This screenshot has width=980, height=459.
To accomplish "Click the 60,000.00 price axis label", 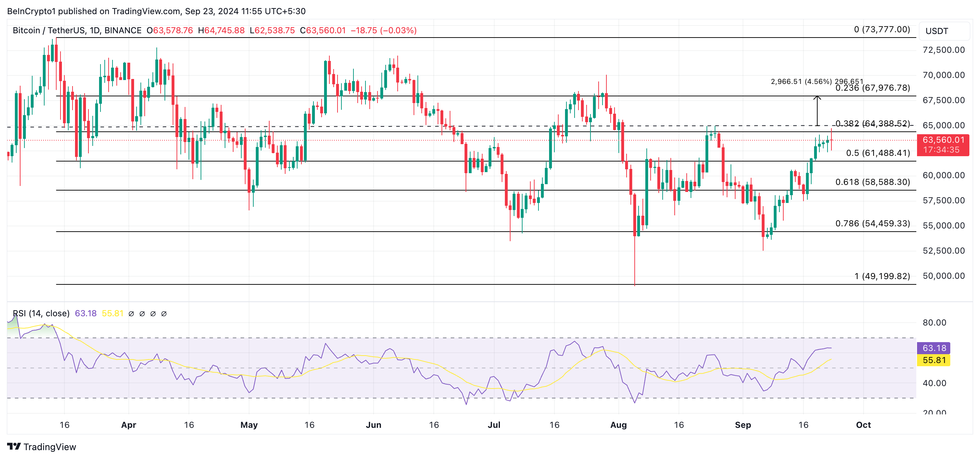I will click(x=944, y=175).
